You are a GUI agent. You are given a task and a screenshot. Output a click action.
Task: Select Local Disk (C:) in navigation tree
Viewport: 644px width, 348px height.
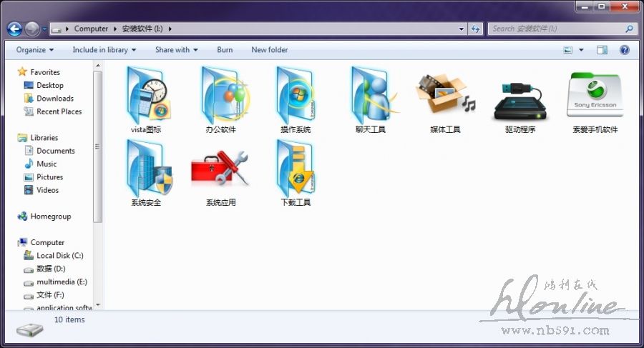tap(60, 255)
